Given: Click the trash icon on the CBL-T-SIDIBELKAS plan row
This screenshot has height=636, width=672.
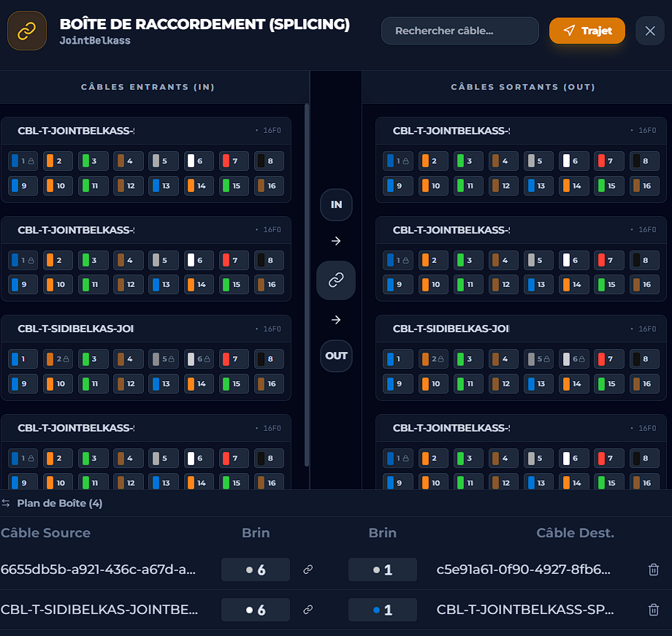Looking at the screenshot, I should (654, 610).
